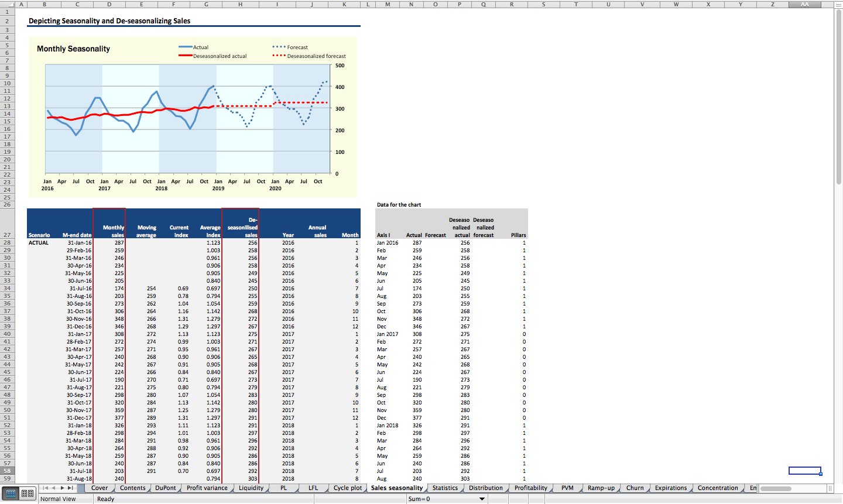Jump to first sheet tab arrow
Screen dimensions: 843x504
(x=45, y=488)
